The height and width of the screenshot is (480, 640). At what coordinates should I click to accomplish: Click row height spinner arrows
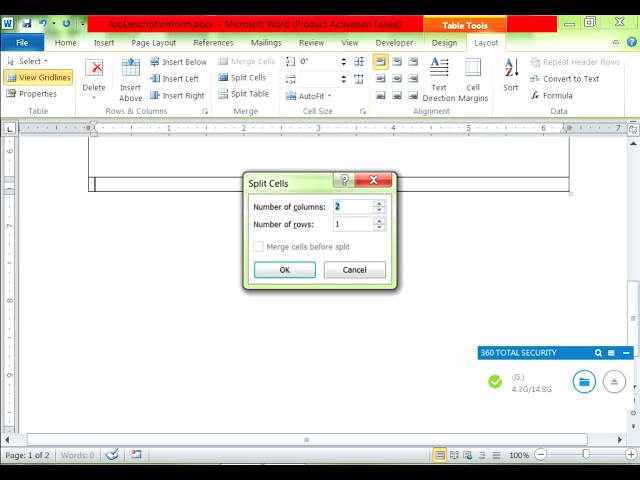click(343, 61)
